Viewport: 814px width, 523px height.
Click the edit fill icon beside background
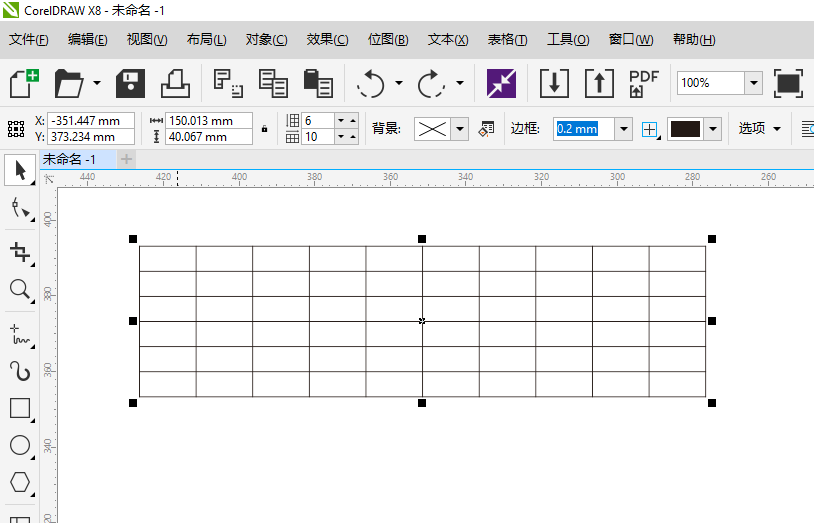tap(486, 129)
